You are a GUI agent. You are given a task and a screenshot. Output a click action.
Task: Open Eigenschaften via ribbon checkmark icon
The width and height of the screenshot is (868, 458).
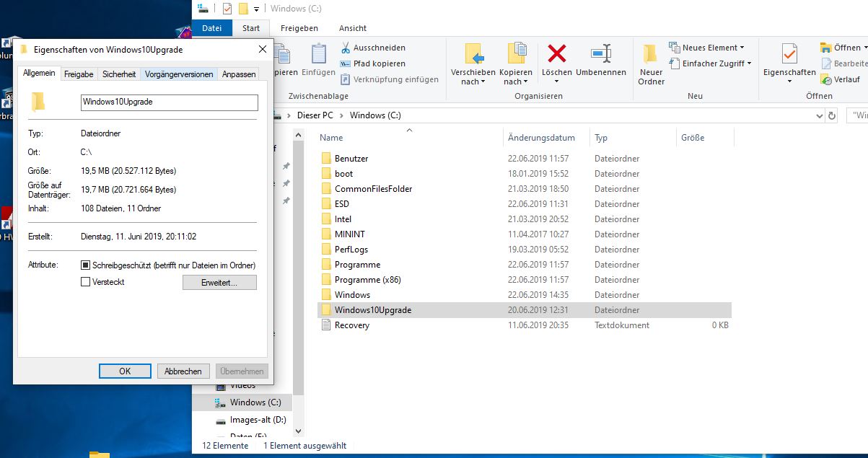789,54
